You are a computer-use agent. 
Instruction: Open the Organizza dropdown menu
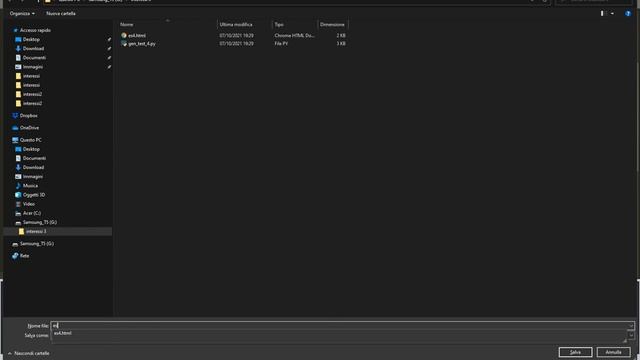click(x=22, y=13)
